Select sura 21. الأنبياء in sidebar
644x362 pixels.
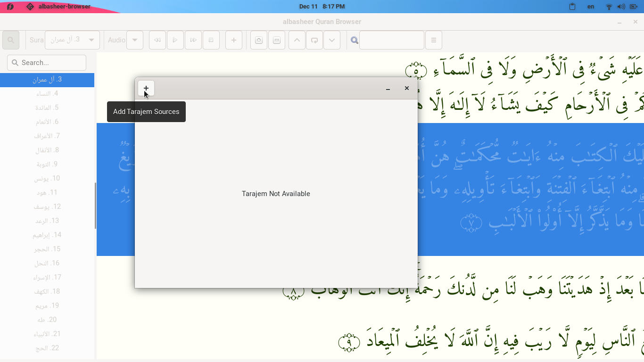(x=47, y=334)
